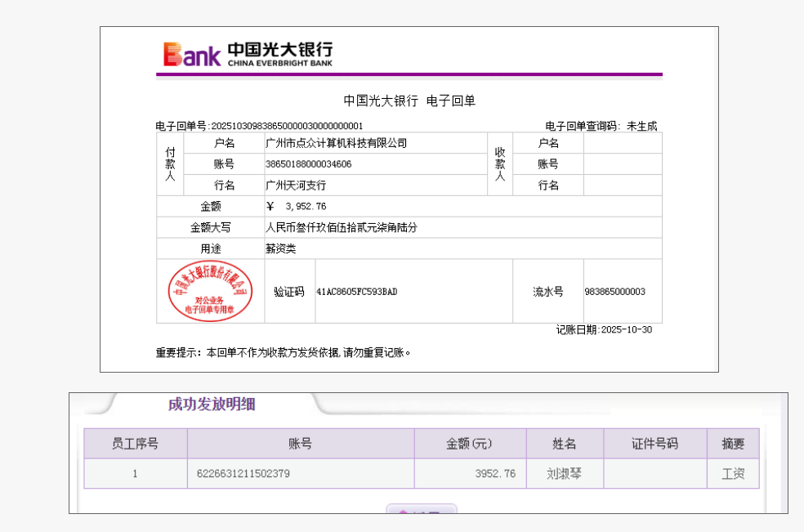The width and height of the screenshot is (804, 532).
Task: Click the China Everbright Bank logo
Action: [x=248, y=54]
